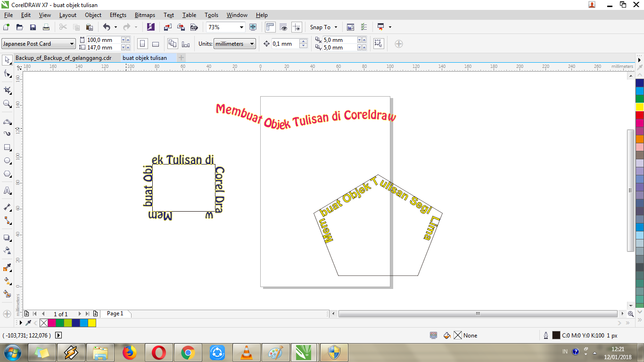Click the Redo button

[x=126, y=27]
